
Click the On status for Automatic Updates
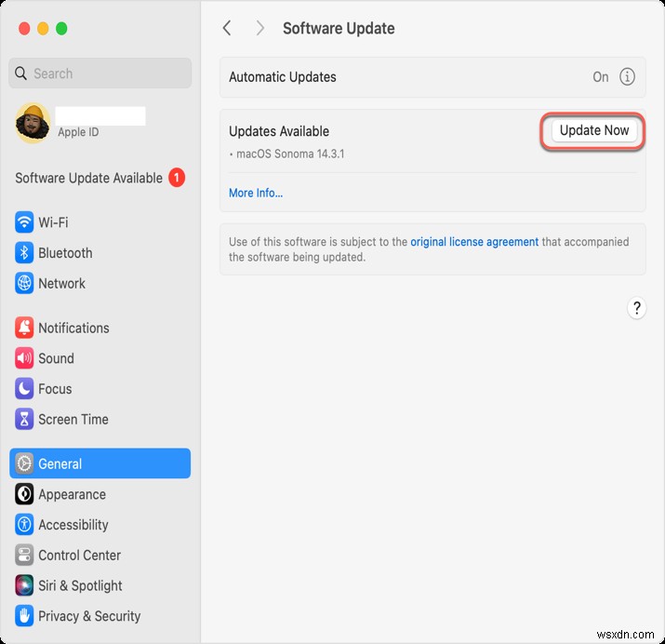tap(601, 77)
